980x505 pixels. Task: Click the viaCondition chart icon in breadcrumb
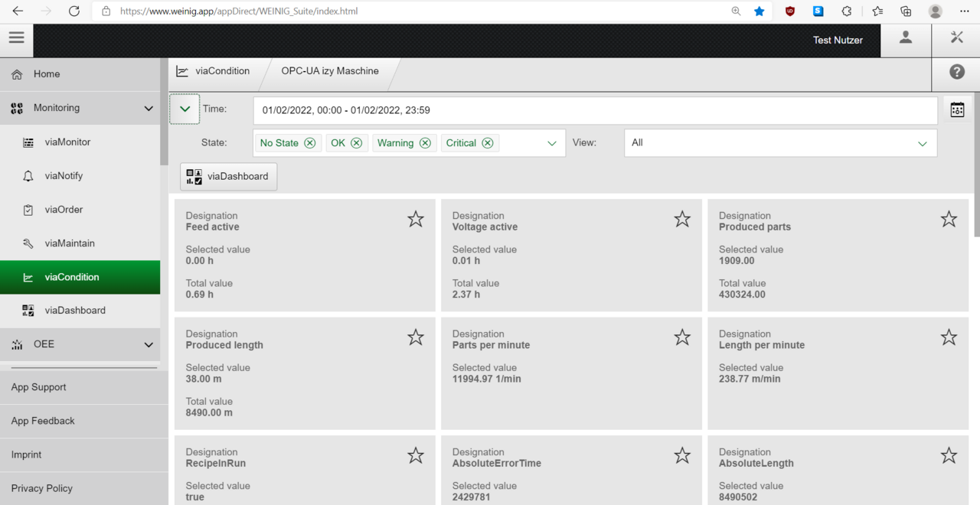tap(182, 71)
